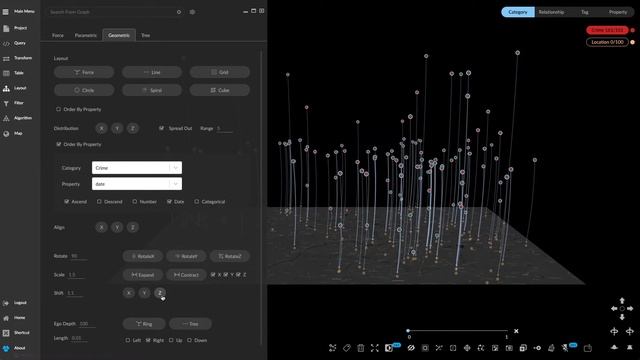The width and height of the screenshot is (640, 360).
Task: Switch to the Tree tab
Action: 145,36
